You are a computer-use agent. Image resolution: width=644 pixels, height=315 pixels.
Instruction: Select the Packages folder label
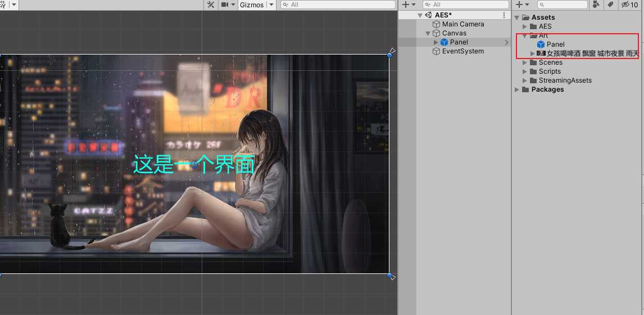pyautogui.click(x=547, y=89)
